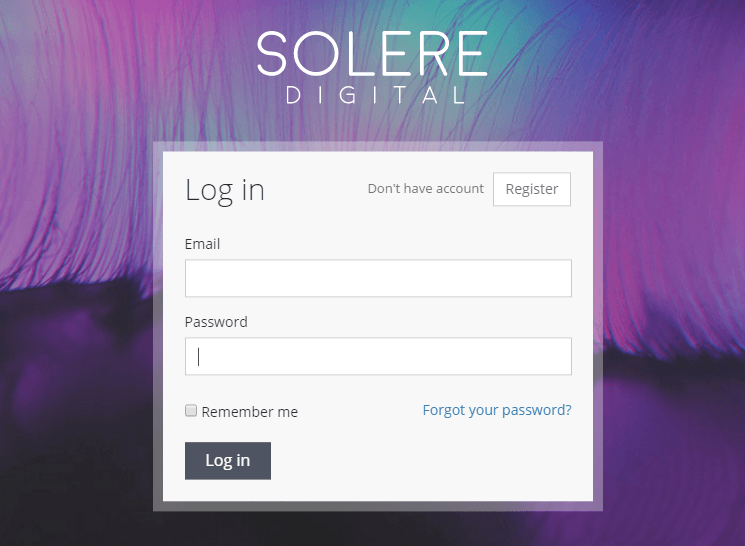The image size is (745, 546).
Task: Click the letter G in DIGITAL
Action: coord(348,96)
